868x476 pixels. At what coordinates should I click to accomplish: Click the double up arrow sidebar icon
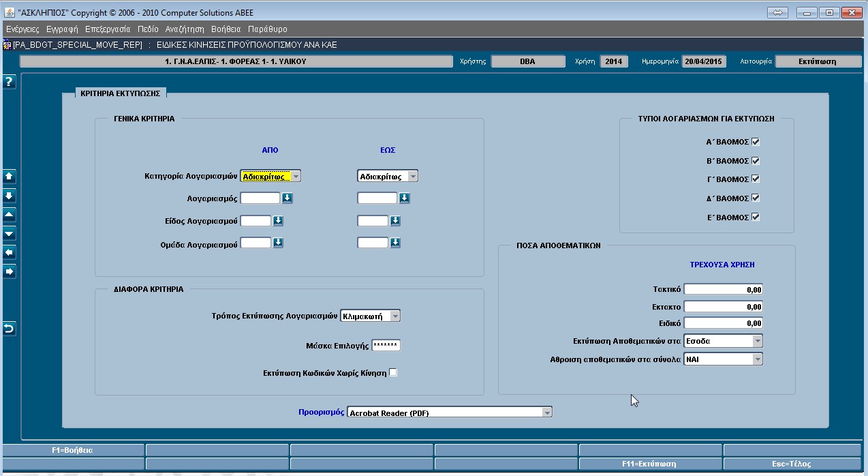(9, 176)
